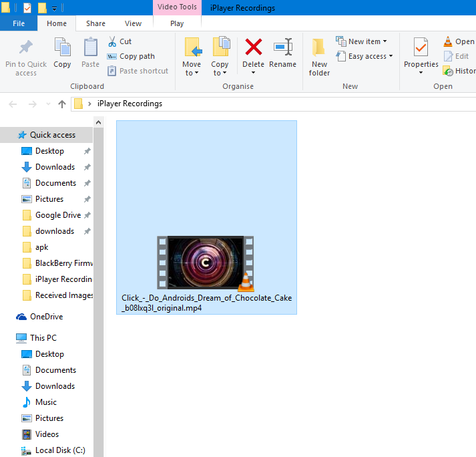
Task: Open the Easy access dropdown
Action: 365,56
